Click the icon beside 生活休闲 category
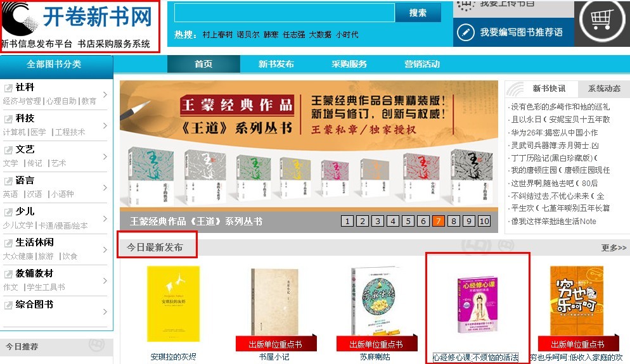 tap(8, 243)
